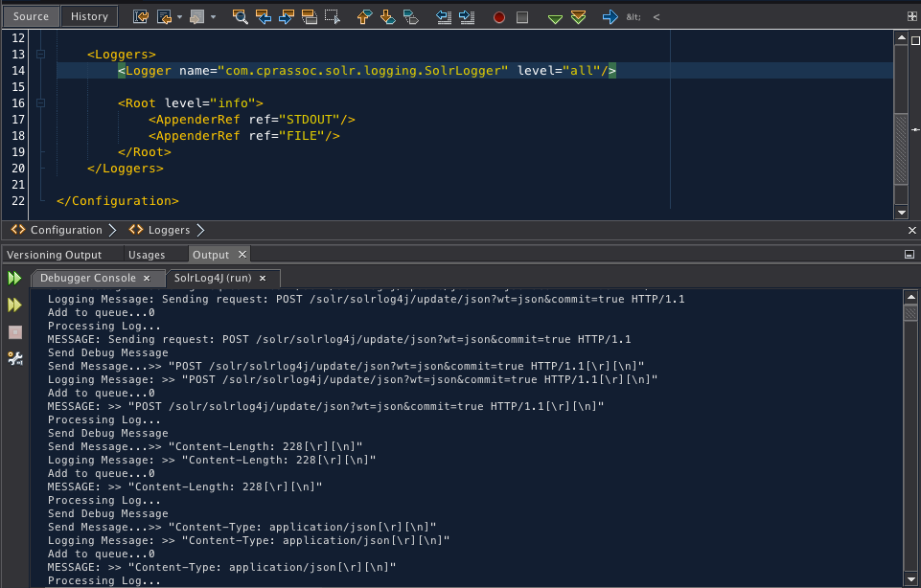Close the Debugger Console tab
The height and width of the screenshot is (588, 921).
point(147,278)
